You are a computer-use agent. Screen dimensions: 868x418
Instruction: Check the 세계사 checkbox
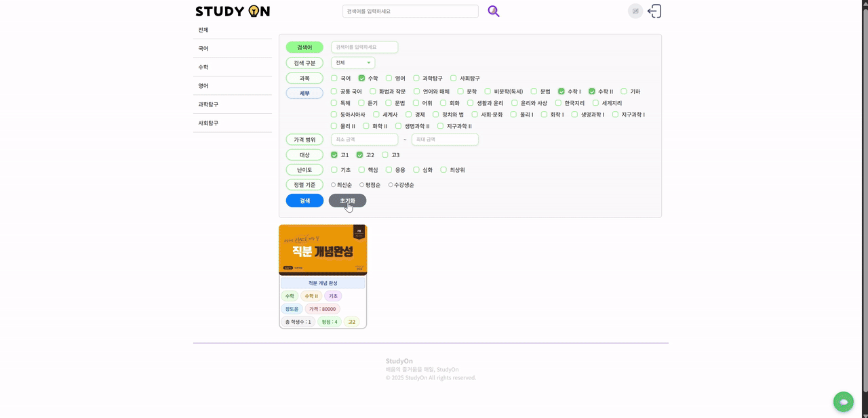tap(376, 114)
